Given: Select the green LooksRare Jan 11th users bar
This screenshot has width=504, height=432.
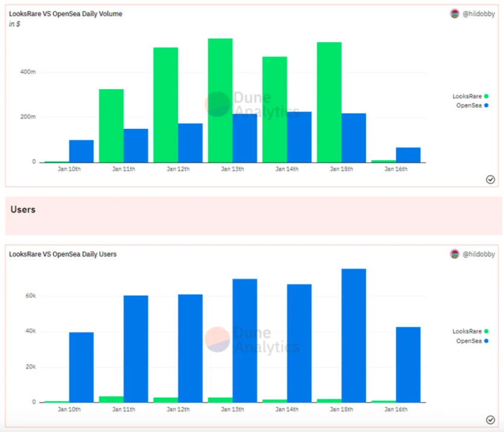Looking at the screenshot, I should tap(111, 399).
